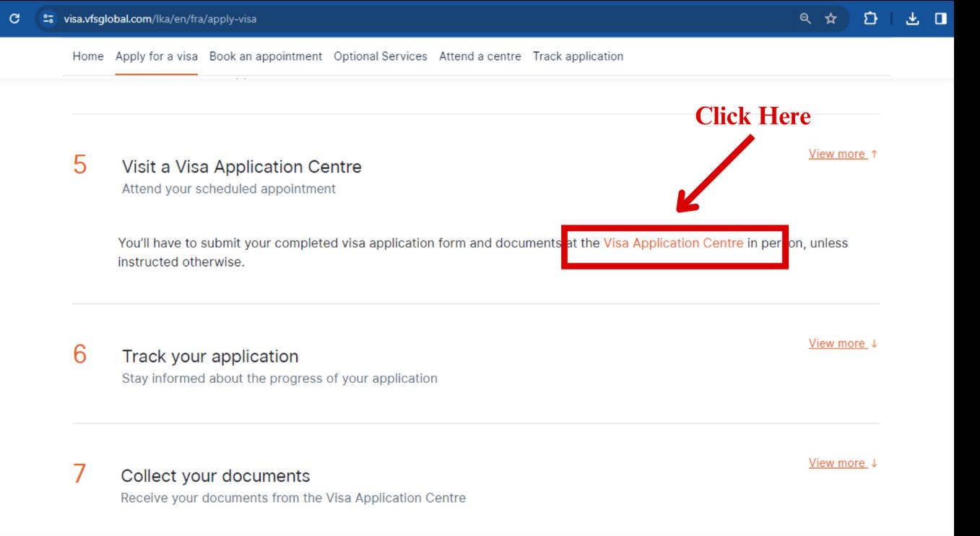Open Book an appointment in navigation

pyautogui.click(x=266, y=56)
